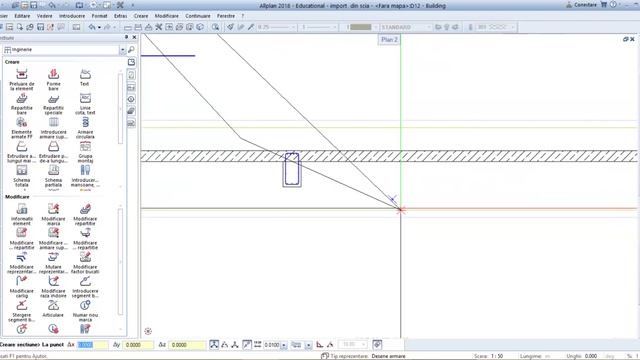Select the Numar nou marca tool

pos(85,311)
